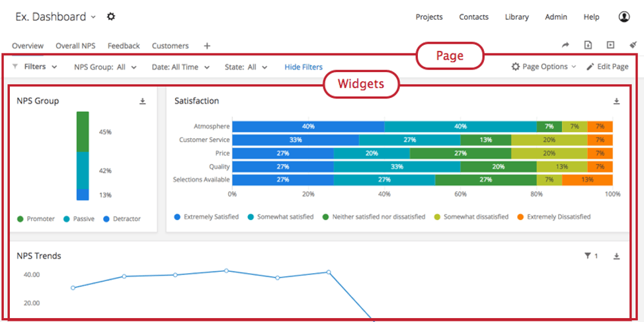This screenshot has height=322, width=644.
Task: Click 33% blue segment in Customer Service row
Action: [296, 140]
